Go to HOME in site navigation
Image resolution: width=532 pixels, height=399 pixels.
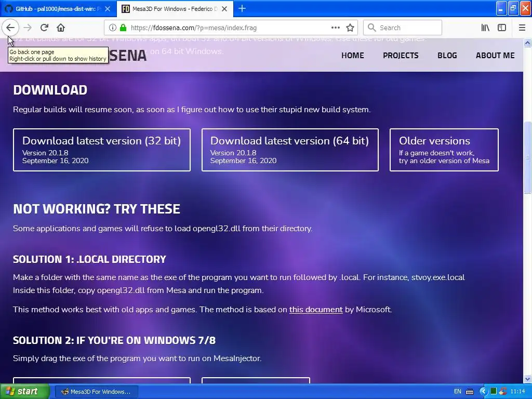pos(353,55)
